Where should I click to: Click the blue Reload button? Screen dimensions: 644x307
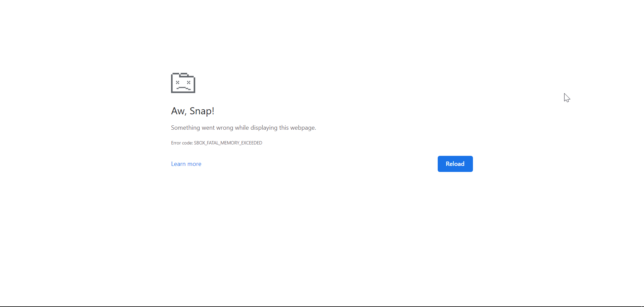(x=455, y=164)
